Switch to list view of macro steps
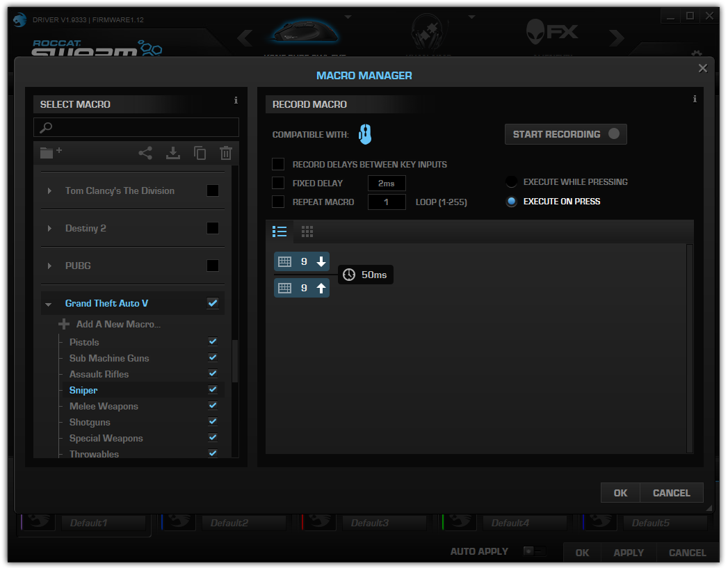The height and width of the screenshot is (568, 728). point(280,231)
